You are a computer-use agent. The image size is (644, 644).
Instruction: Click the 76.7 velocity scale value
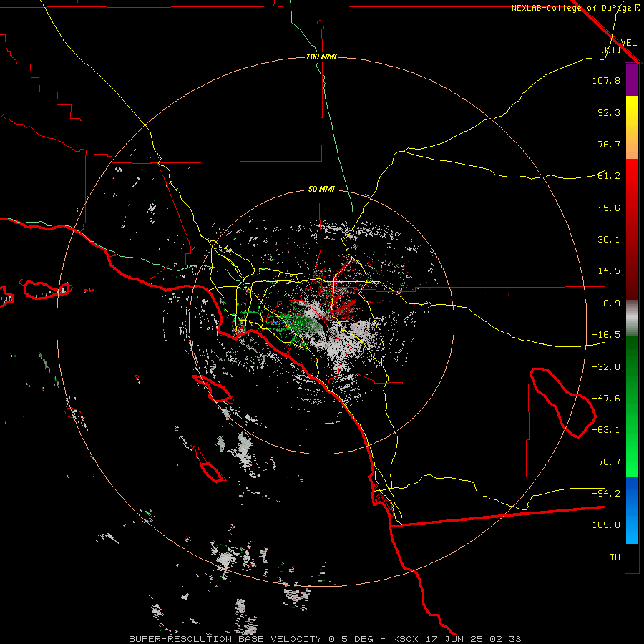609,144
